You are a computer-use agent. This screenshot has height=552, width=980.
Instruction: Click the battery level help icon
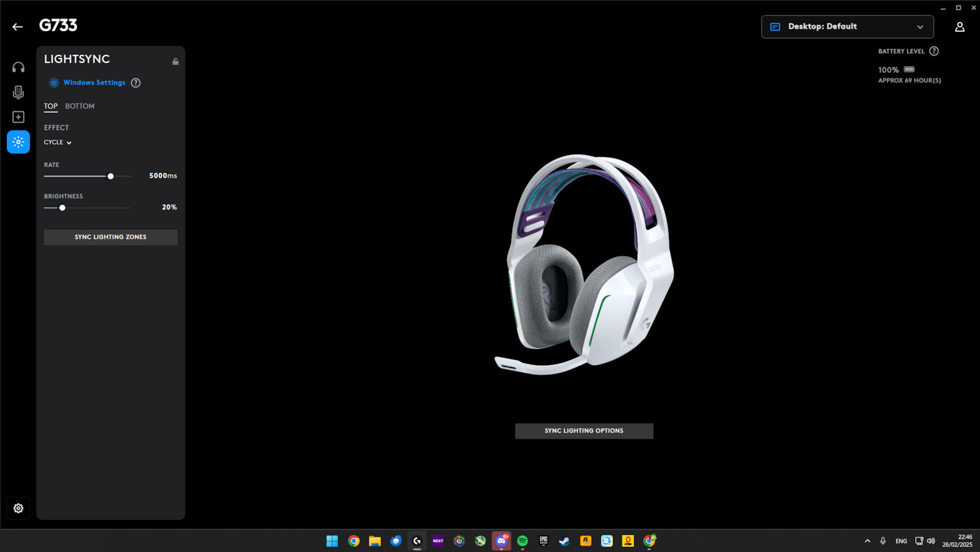coord(933,51)
